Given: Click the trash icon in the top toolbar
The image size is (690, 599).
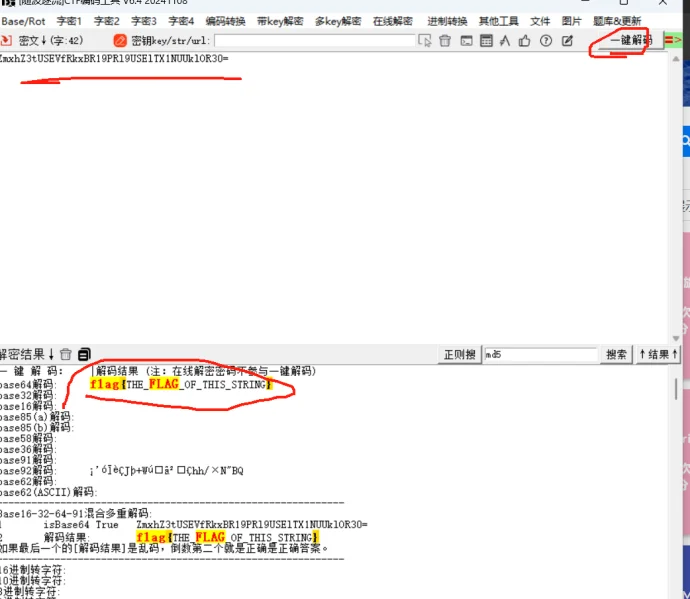Looking at the screenshot, I should coord(445,41).
